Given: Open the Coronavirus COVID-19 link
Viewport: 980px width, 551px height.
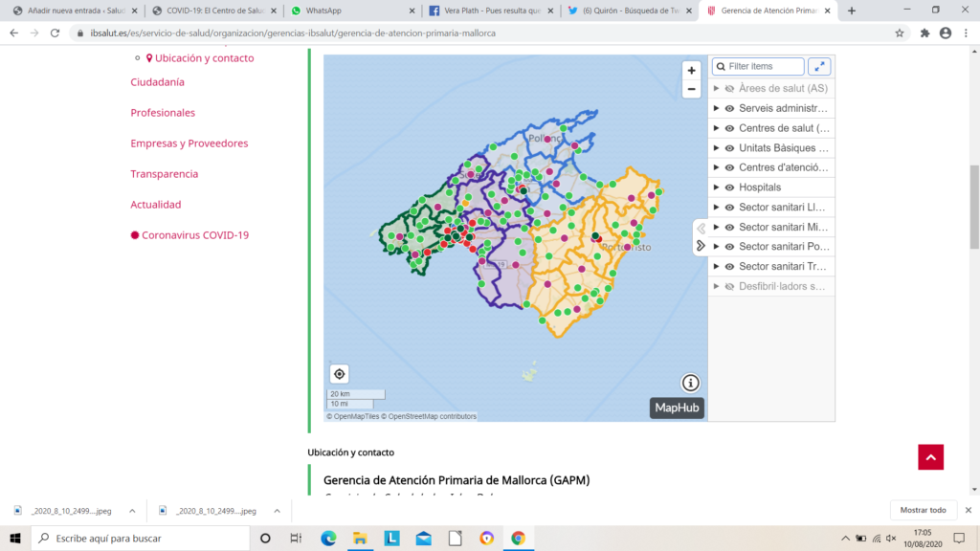Looking at the screenshot, I should pos(194,235).
